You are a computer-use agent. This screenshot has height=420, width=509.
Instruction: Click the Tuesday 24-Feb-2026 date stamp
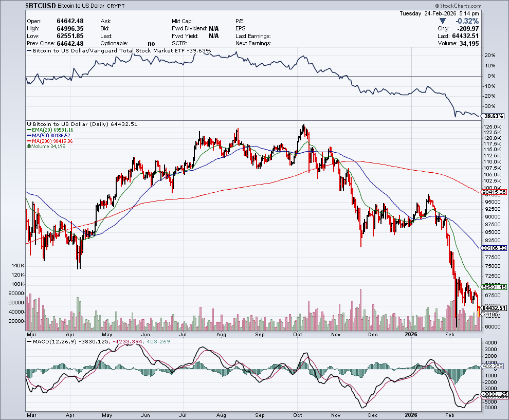(x=439, y=13)
